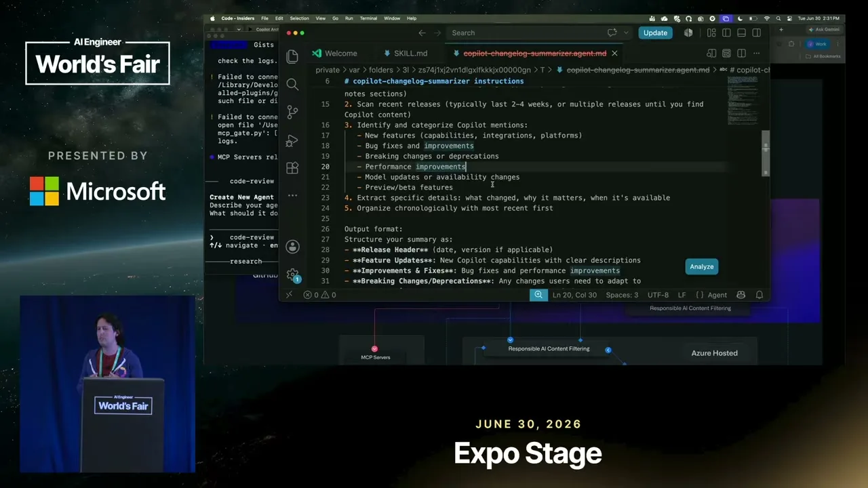The height and width of the screenshot is (488, 868).
Task: Open Copilot chat icon in title bar
Action: (x=612, y=33)
